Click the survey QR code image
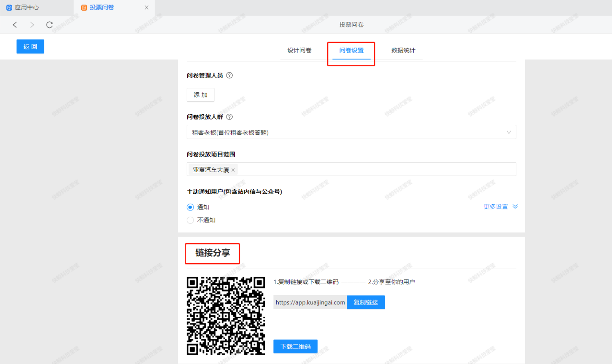612x364 pixels. (x=226, y=316)
